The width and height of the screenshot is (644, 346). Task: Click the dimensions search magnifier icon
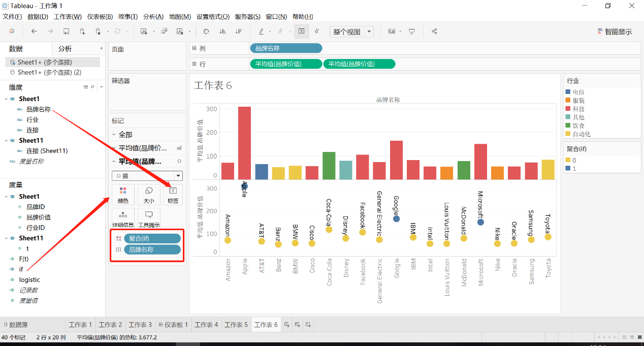click(x=92, y=87)
